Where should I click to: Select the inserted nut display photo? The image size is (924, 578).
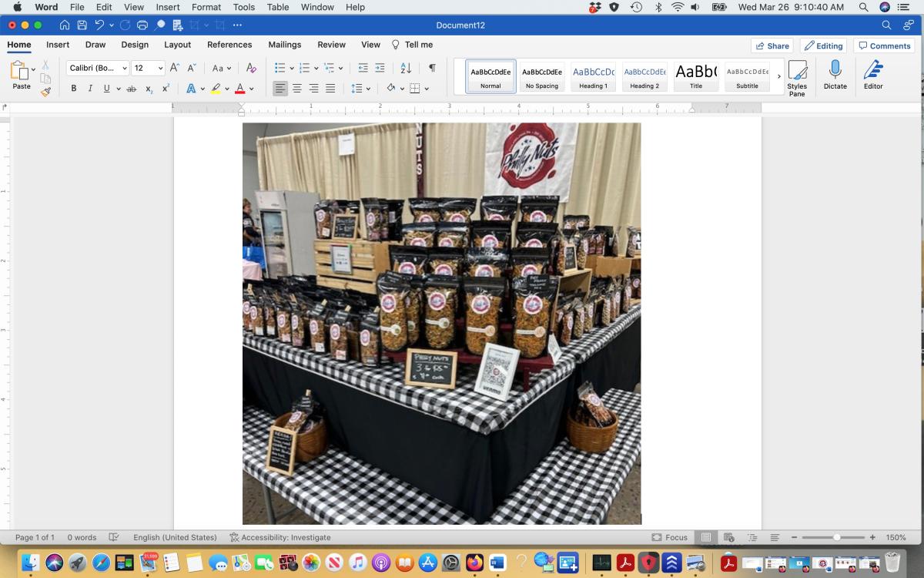click(x=442, y=324)
